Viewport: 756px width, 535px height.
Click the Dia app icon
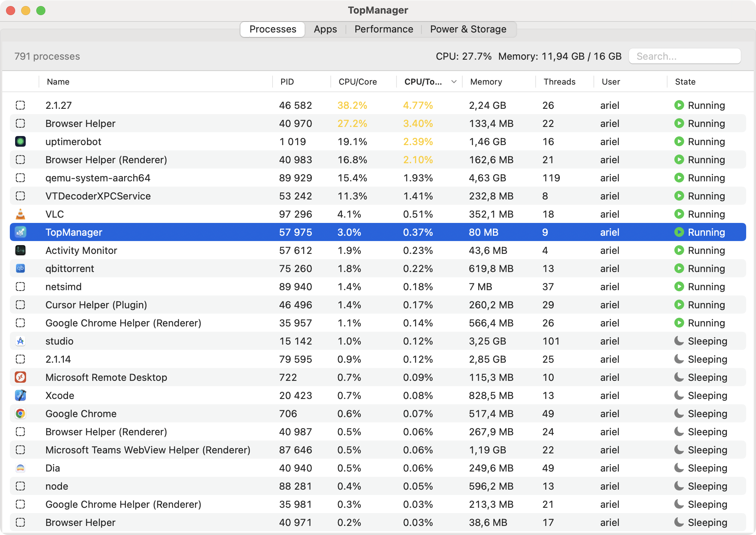tap(20, 468)
